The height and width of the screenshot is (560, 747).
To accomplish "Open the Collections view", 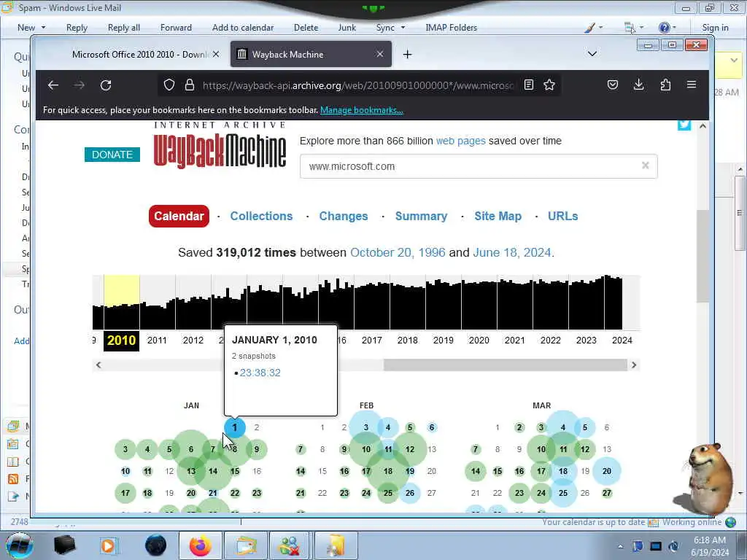I will (x=262, y=216).
